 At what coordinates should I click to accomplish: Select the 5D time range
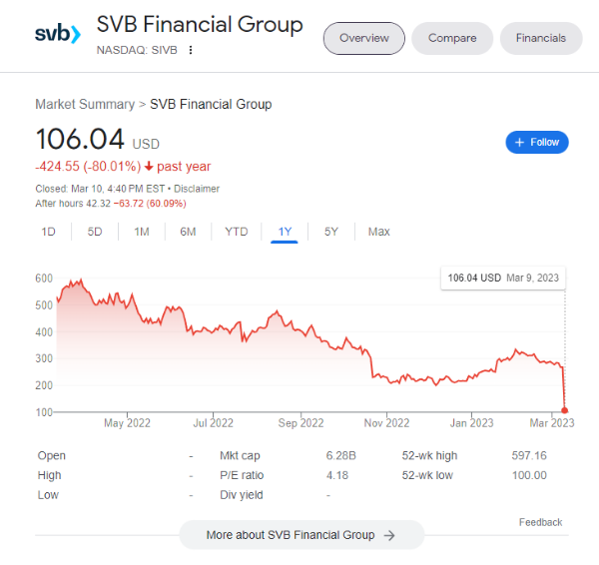coord(95,232)
